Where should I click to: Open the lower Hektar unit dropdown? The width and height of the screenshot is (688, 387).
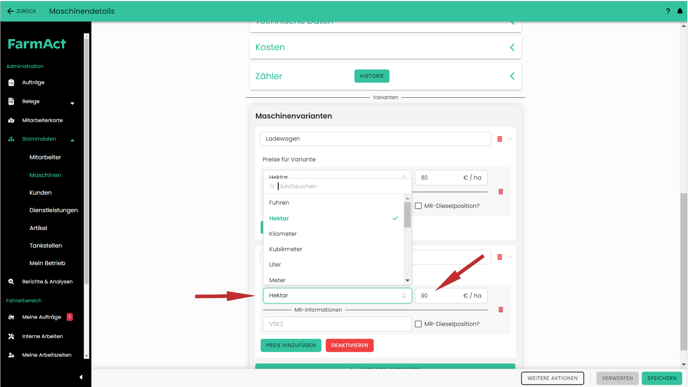tap(337, 296)
